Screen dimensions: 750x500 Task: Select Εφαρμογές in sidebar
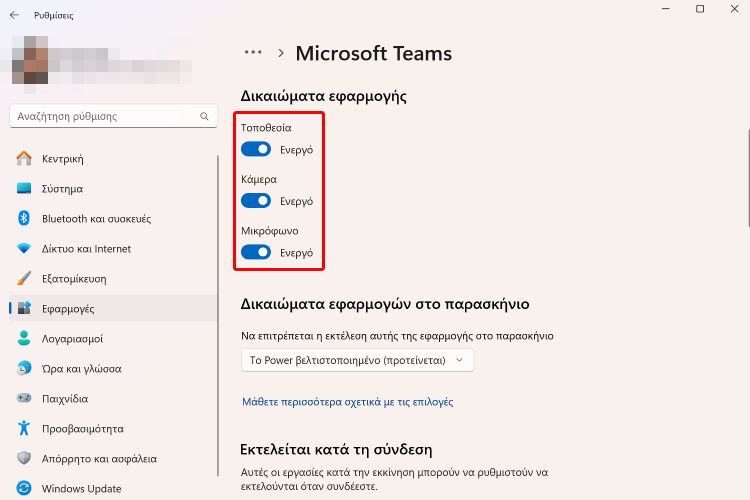(x=113, y=309)
